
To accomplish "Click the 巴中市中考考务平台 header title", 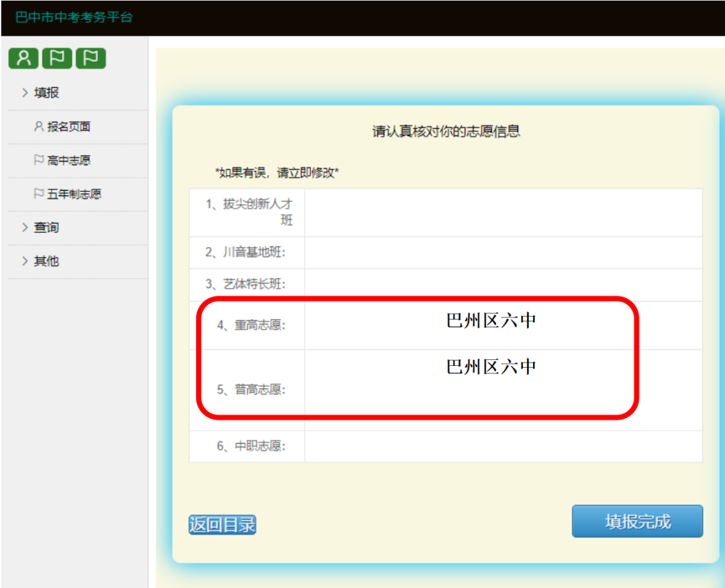I will 74,17.
